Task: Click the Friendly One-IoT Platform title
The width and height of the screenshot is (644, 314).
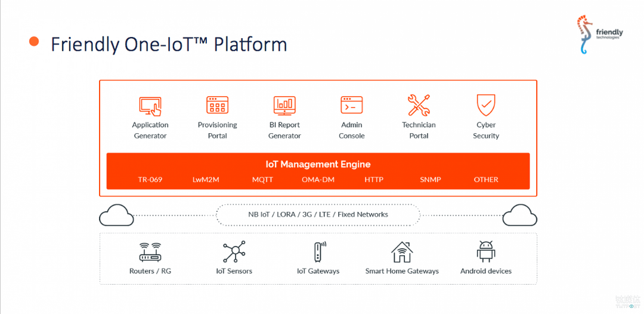Action: click(x=169, y=44)
